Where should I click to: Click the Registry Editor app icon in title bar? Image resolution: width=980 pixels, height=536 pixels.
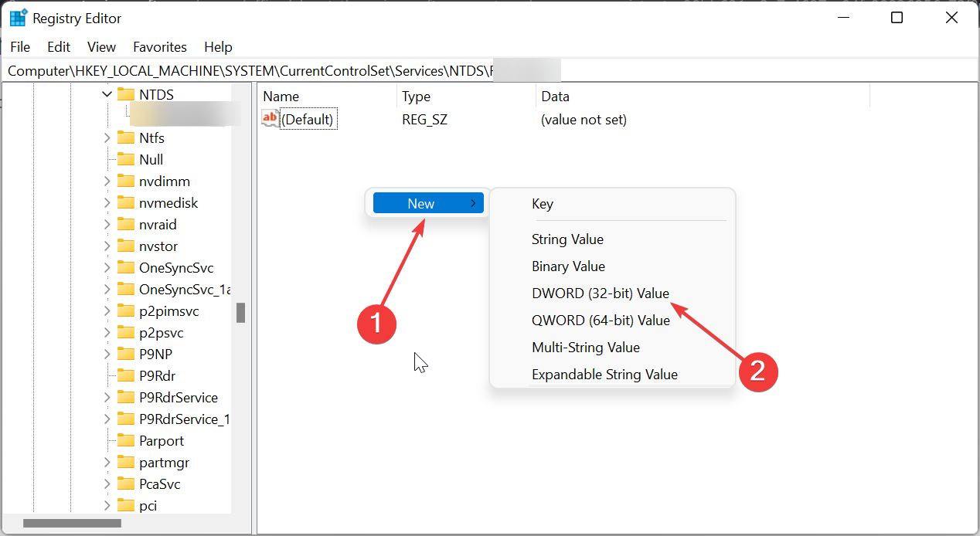click(x=18, y=18)
